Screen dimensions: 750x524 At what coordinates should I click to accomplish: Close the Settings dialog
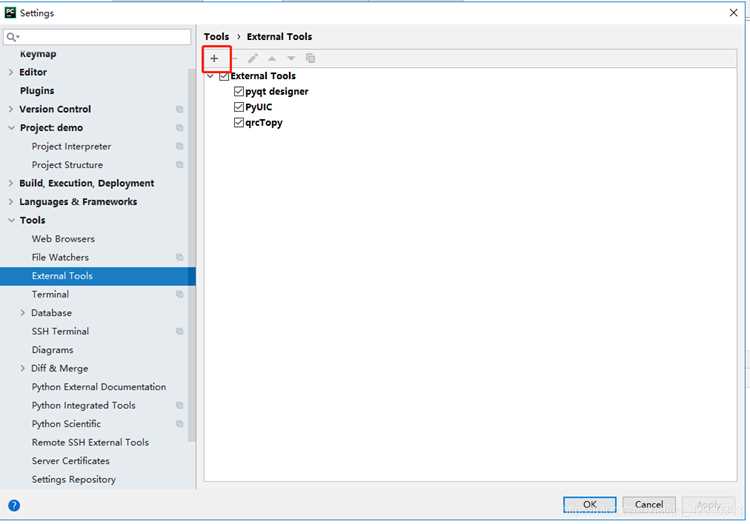point(733,13)
